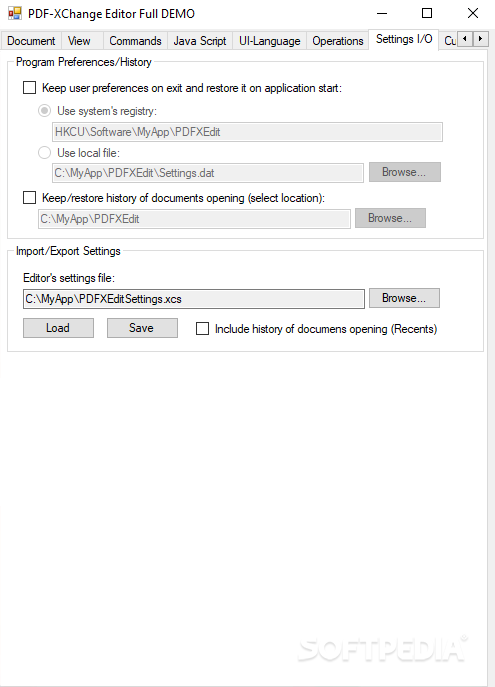Click the 'Program Preferences/History' group title

coord(84,62)
